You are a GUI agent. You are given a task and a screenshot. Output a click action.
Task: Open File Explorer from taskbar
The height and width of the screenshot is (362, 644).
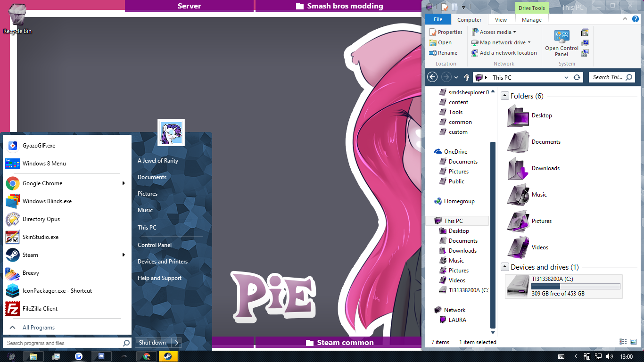point(33,356)
